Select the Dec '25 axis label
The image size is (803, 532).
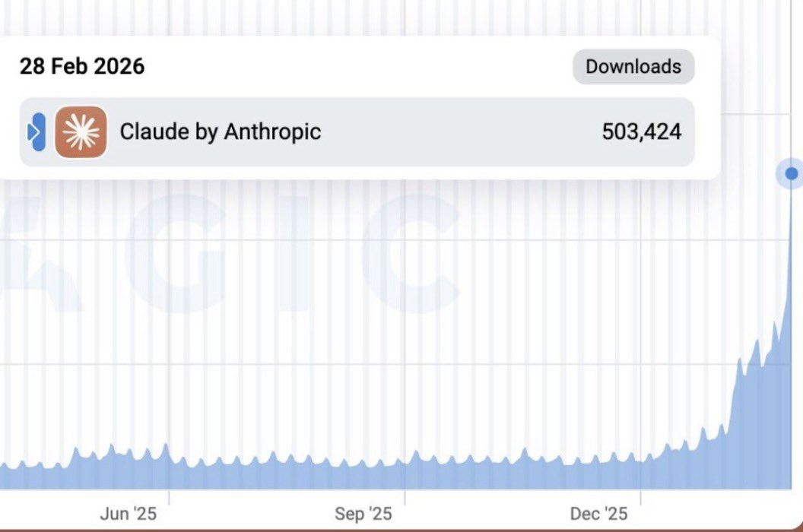click(x=598, y=514)
